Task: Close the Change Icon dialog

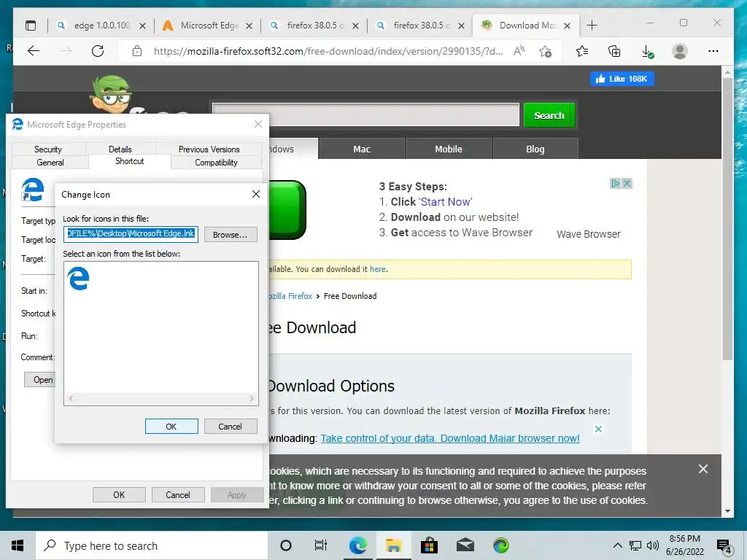Action: pos(256,194)
